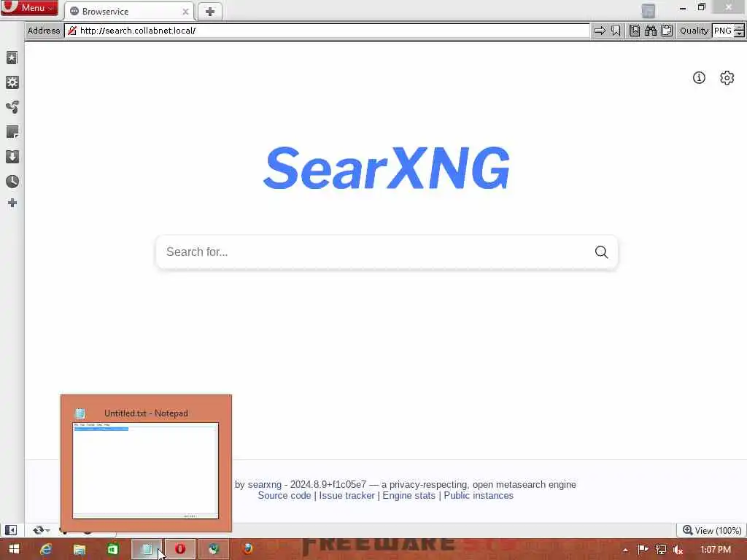Screen dimensions: 747x560
Task: Click the magnifier search submit button
Action: coord(601,252)
